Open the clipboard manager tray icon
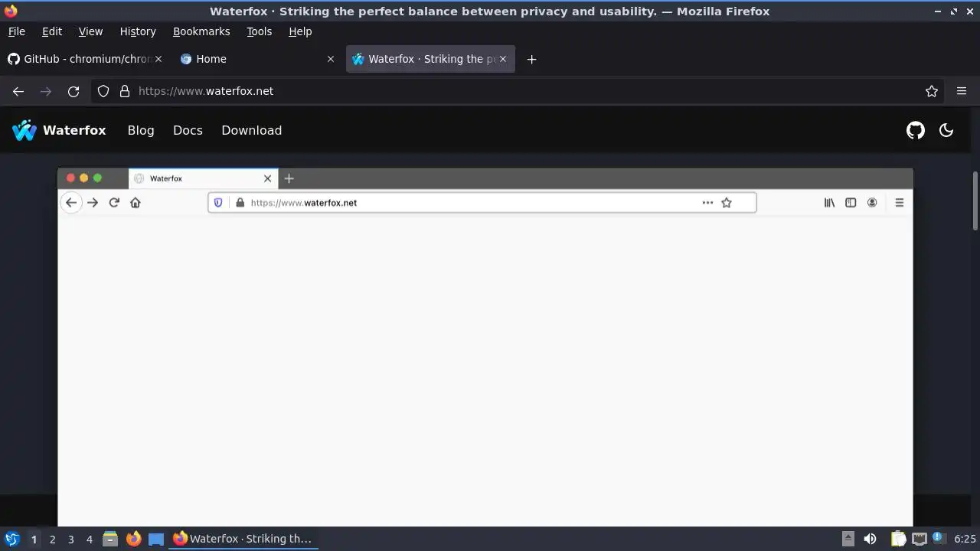 pos(898,539)
